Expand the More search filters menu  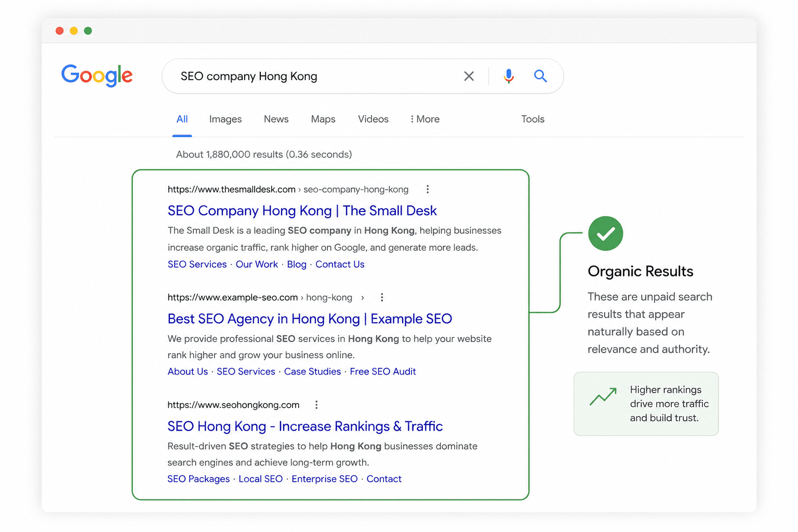click(425, 119)
